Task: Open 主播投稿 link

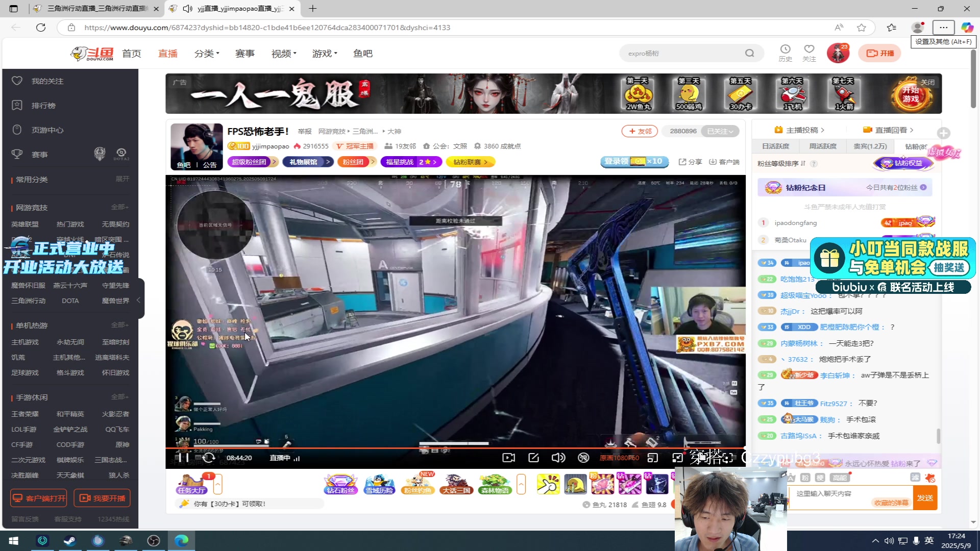Action: pyautogui.click(x=799, y=130)
